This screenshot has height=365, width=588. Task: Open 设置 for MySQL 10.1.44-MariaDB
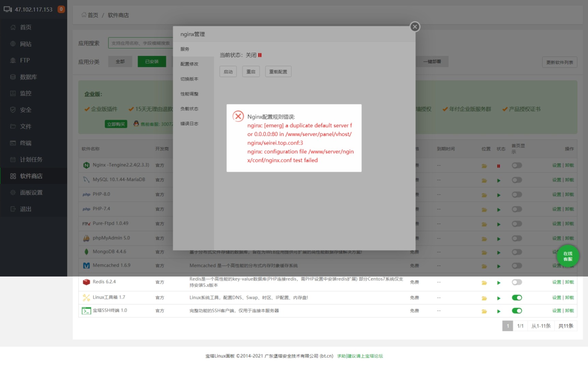[x=556, y=180]
